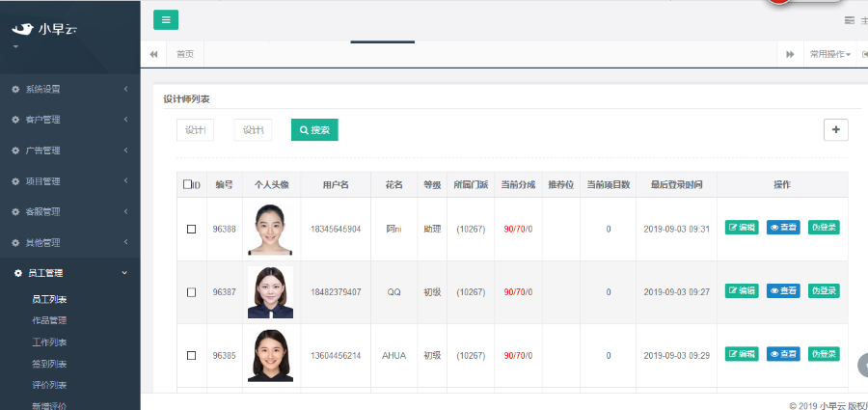Check the box for employee 96388
The width and height of the screenshot is (868, 410).
tap(191, 229)
